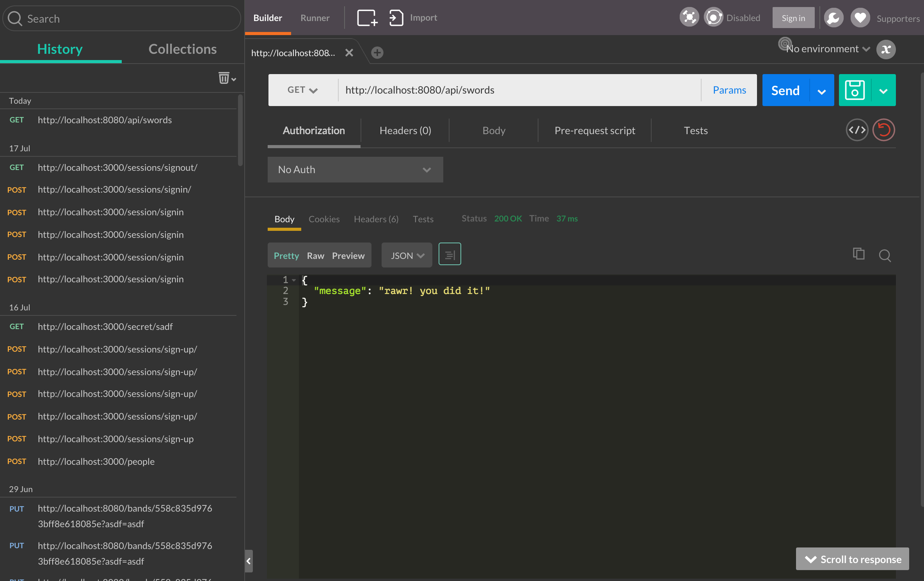Copy response body to clipboard
924x581 pixels.
858,254
